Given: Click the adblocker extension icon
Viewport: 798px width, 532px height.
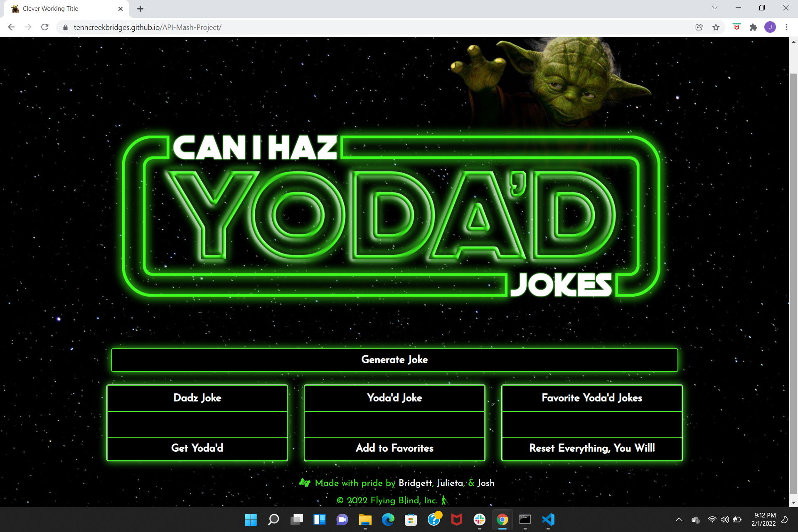Looking at the screenshot, I should [x=736, y=27].
